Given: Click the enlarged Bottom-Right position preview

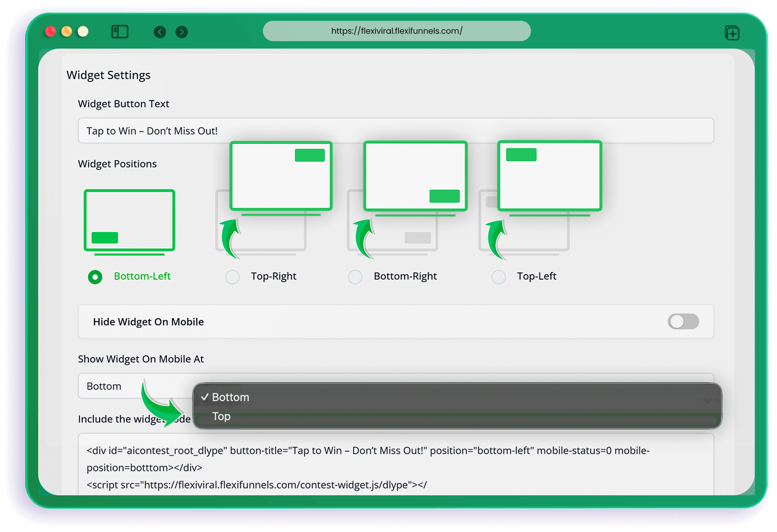Looking at the screenshot, I should point(415,176).
